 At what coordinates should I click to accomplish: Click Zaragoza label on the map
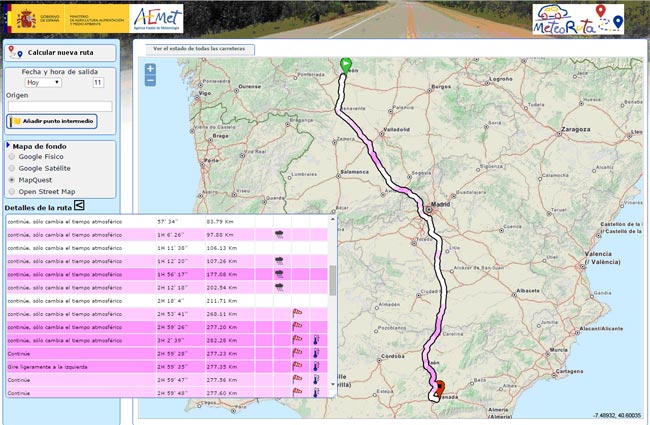(575, 129)
